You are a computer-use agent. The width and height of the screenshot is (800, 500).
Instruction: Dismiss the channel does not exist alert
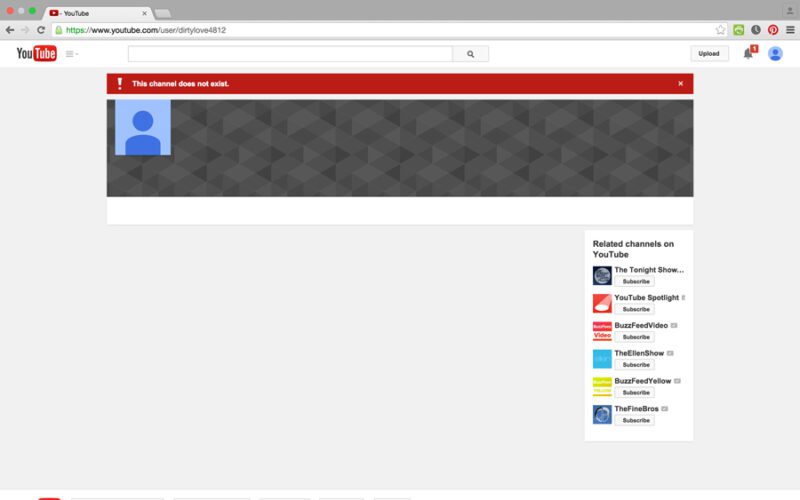pyautogui.click(x=681, y=84)
